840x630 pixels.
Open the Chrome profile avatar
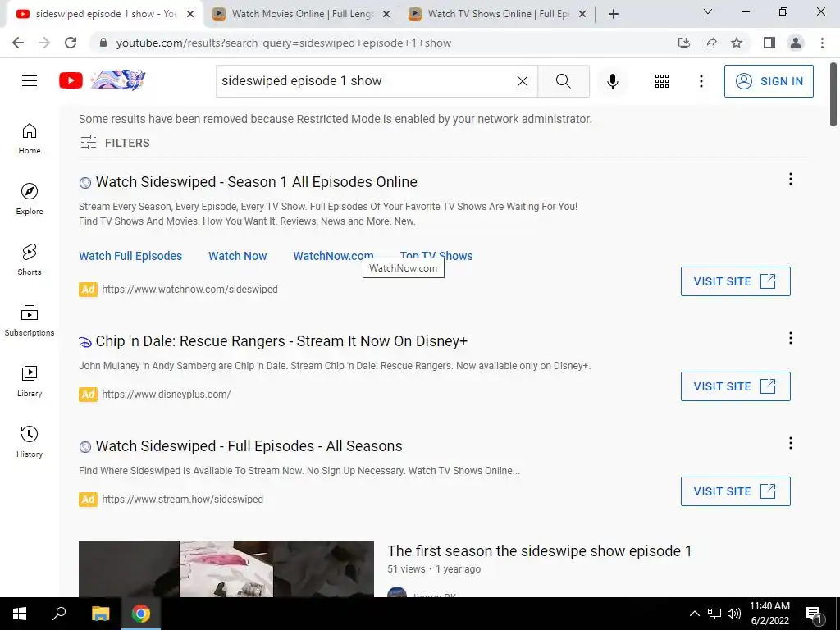(796, 43)
